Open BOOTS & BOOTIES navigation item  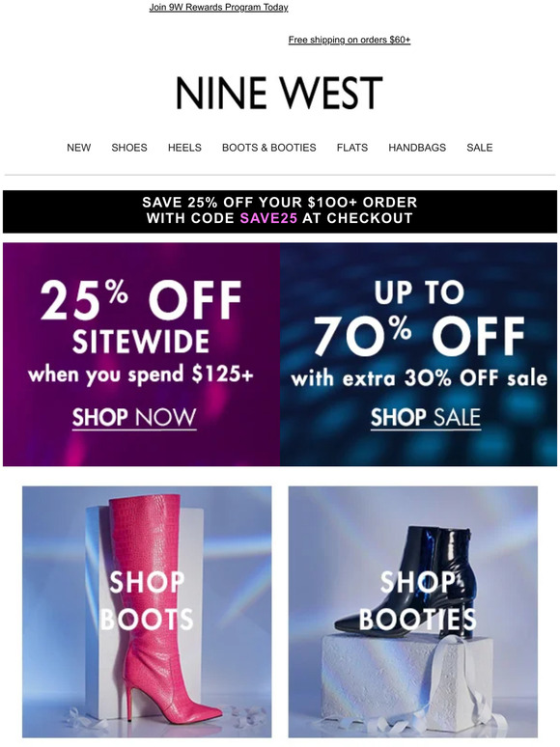click(268, 148)
